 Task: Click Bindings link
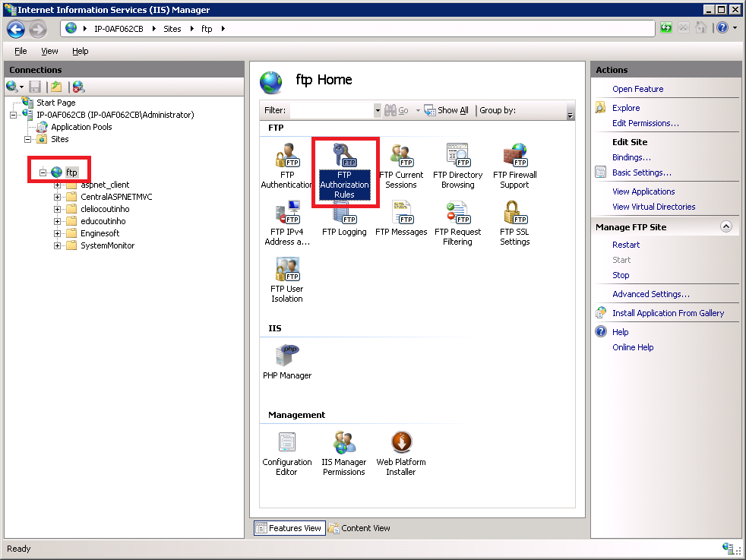(x=631, y=157)
